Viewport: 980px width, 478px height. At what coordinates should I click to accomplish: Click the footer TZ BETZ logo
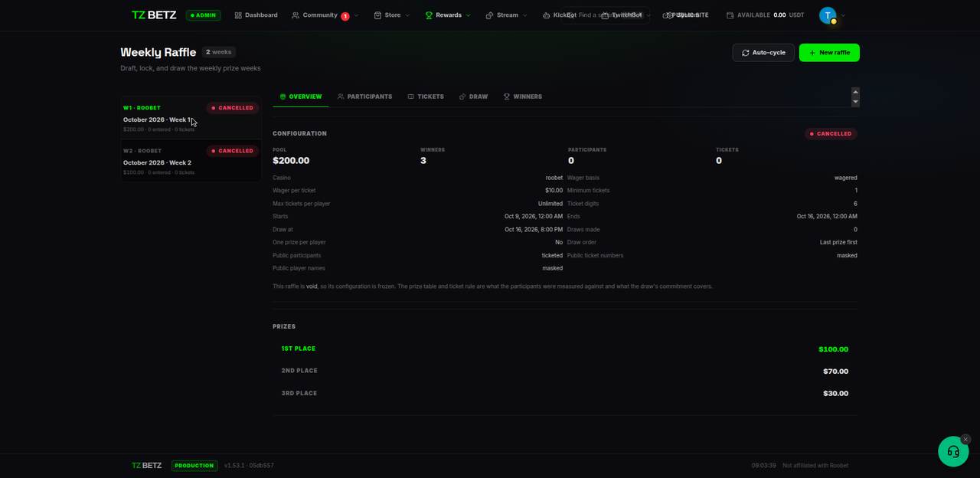[x=147, y=466]
